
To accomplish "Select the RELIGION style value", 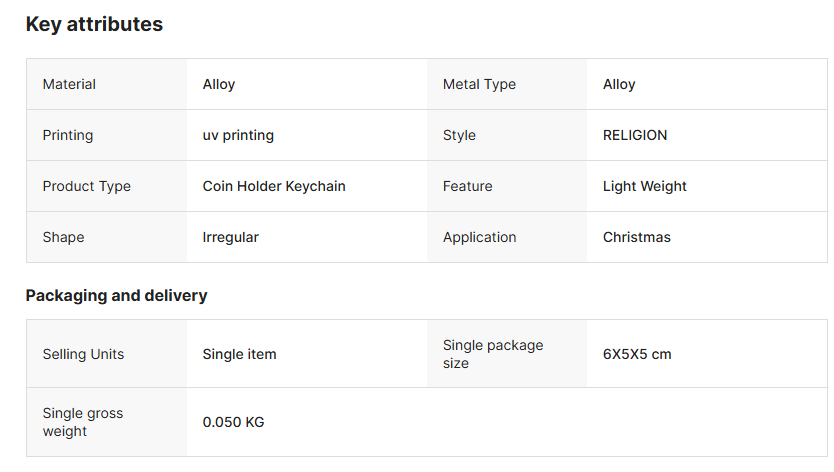I will (x=635, y=135).
